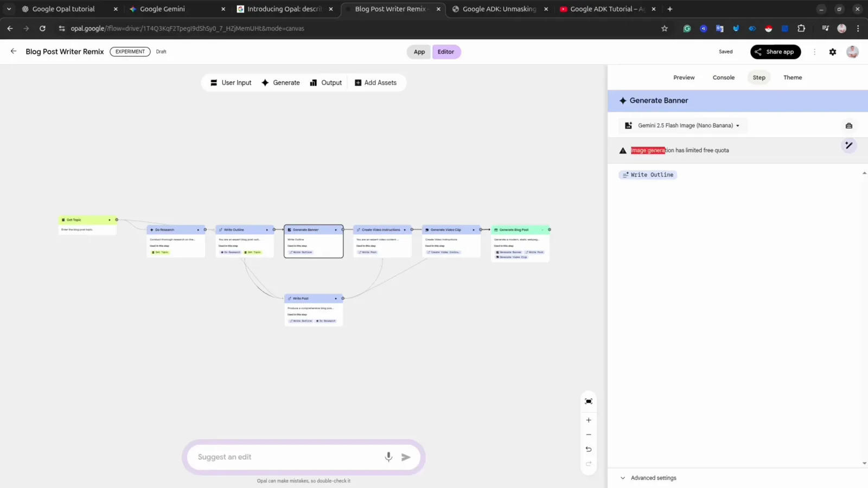This screenshot has width=868, height=488.
Task: Reload the page
Action: pyautogui.click(x=42, y=29)
